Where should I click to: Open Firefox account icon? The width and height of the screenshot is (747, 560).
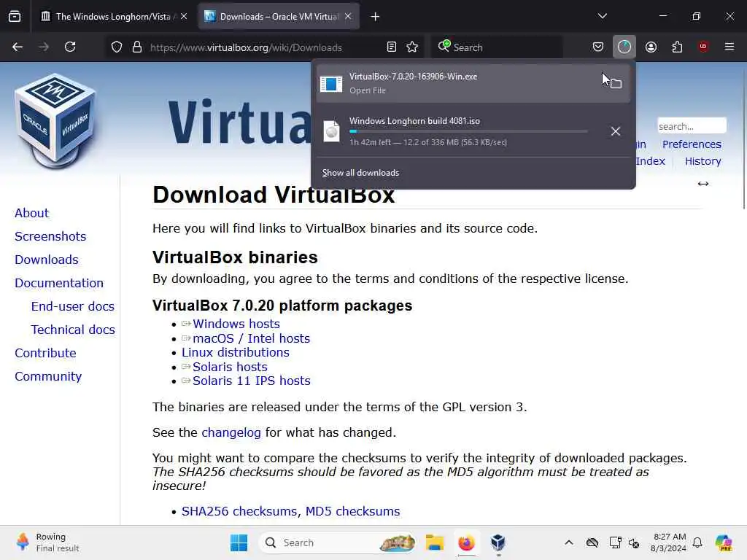pyautogui.click(x=651, y=47)
